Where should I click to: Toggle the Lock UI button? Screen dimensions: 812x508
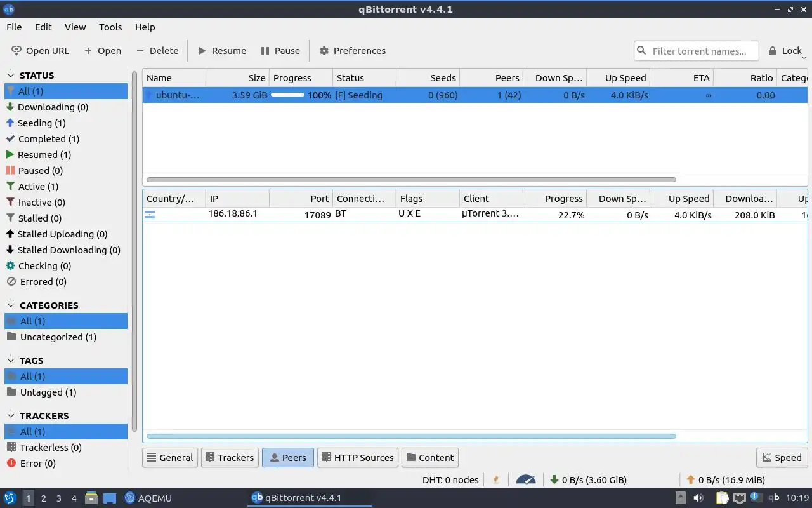pos(785,51)
